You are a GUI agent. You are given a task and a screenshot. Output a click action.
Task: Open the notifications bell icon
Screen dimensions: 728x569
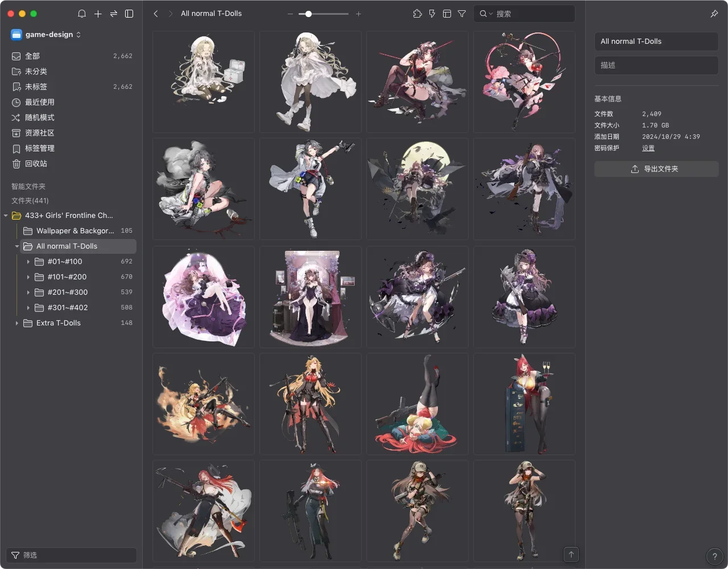pyautogui.click(x=82, y=14)
